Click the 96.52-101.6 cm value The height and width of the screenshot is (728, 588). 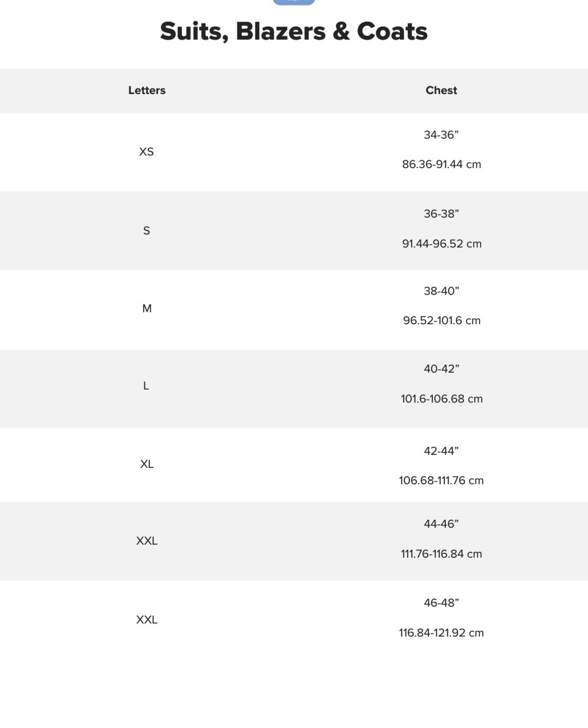(442, 320)
